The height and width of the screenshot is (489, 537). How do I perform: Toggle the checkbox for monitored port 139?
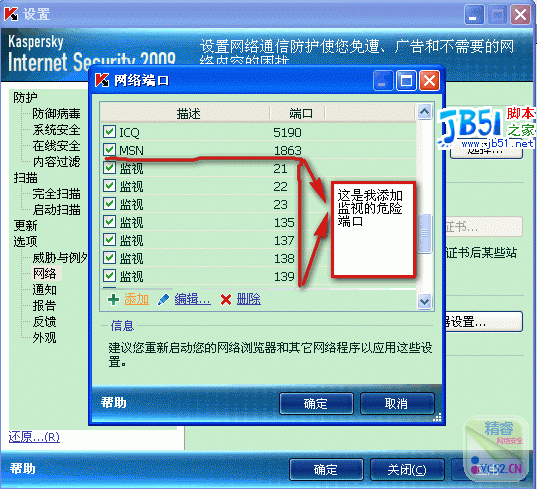(110, 276)
